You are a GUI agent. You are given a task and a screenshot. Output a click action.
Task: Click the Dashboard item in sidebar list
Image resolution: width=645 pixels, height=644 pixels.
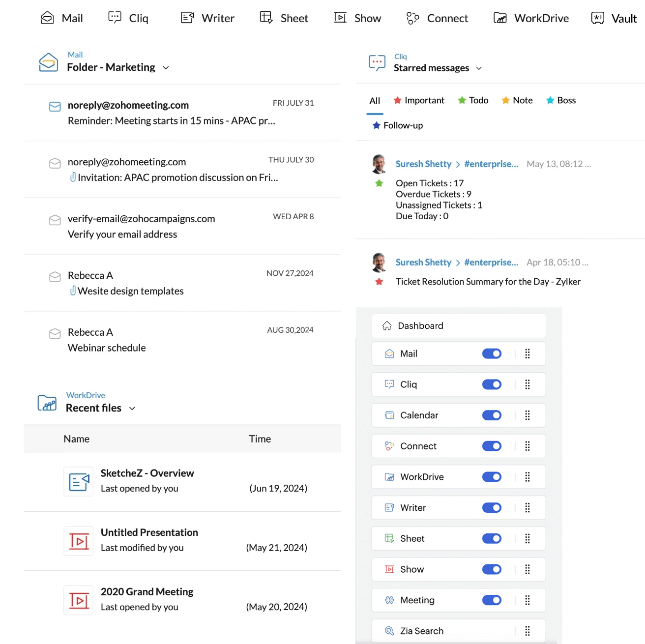pos(459,325)
